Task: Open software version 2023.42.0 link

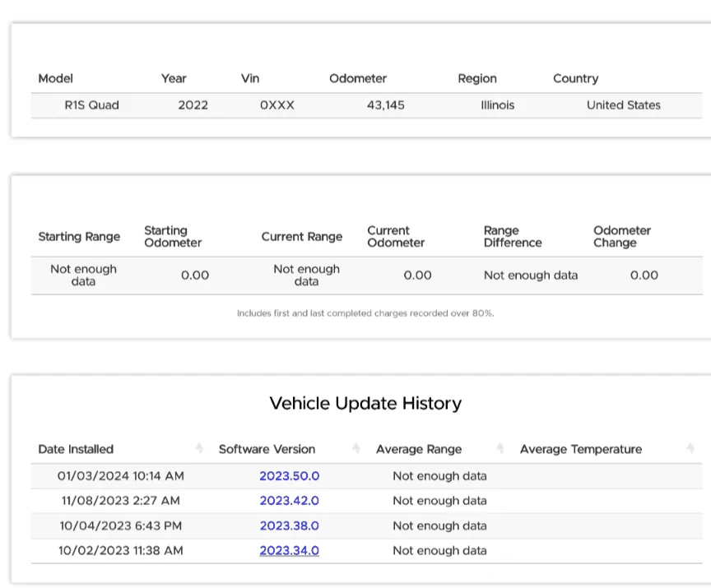Action: [x=290, y=501]
